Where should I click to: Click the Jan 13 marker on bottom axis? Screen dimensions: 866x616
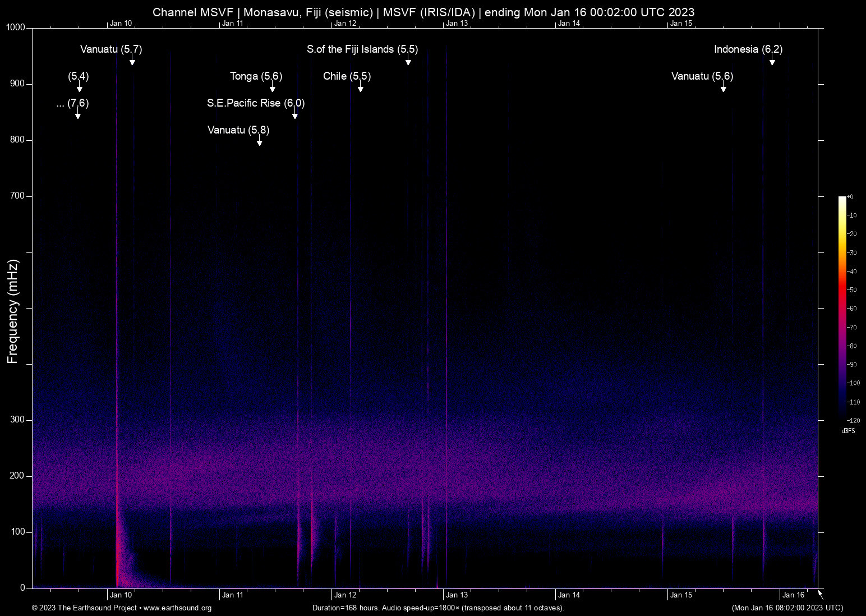(457, 595)
